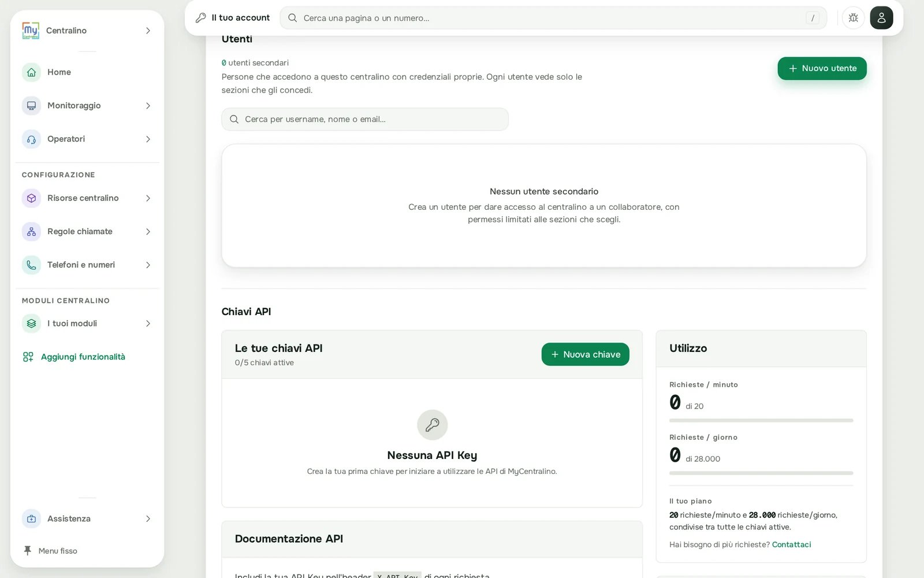Expand the Risorse centralino chevron
The height and width of the screenshot is (578, 924).
click(x=148, y=198)
